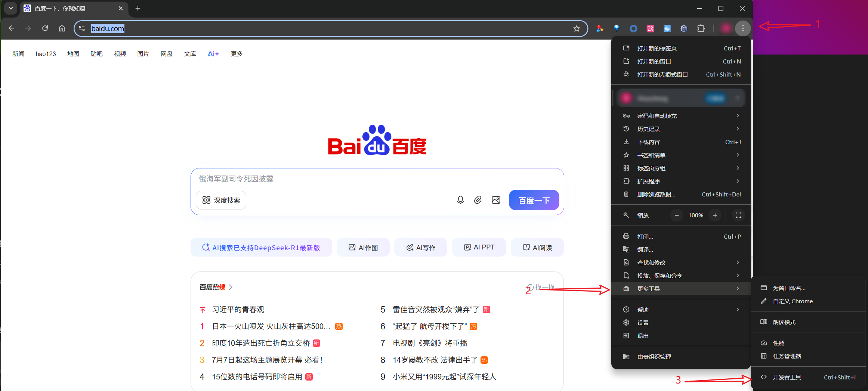The image size is (868, 391).
Task: Click the AI PPT button
Action: point(479,247)
